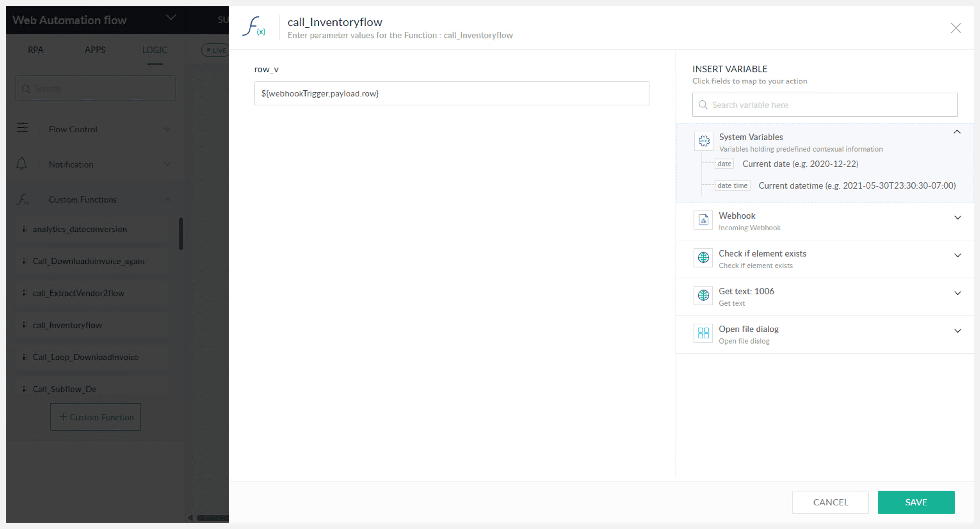Click the Webhook document icon

pos(703,220)
